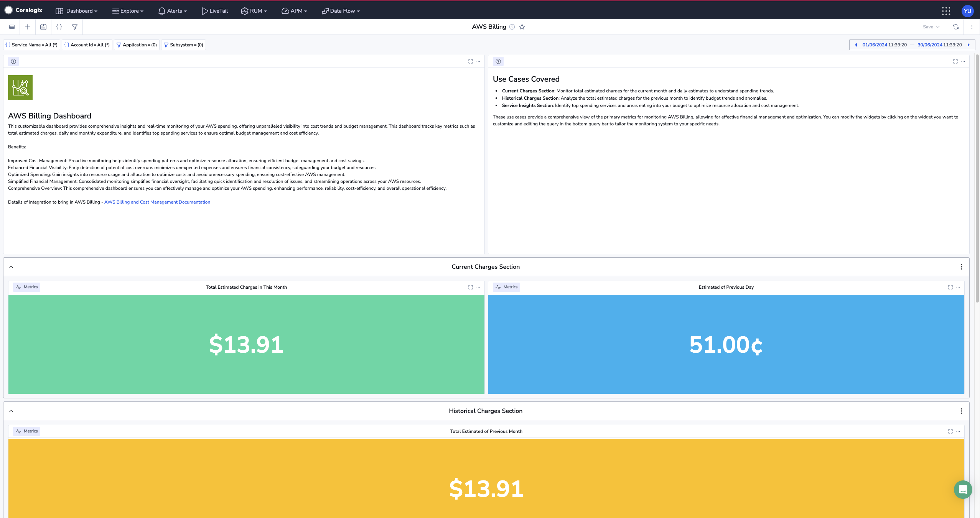Shift time range backward with left arrow

click(x=856, y=45)
